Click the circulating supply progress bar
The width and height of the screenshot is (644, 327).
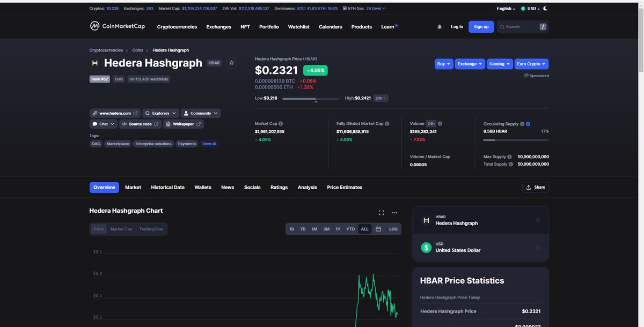[x=516, y=140]
